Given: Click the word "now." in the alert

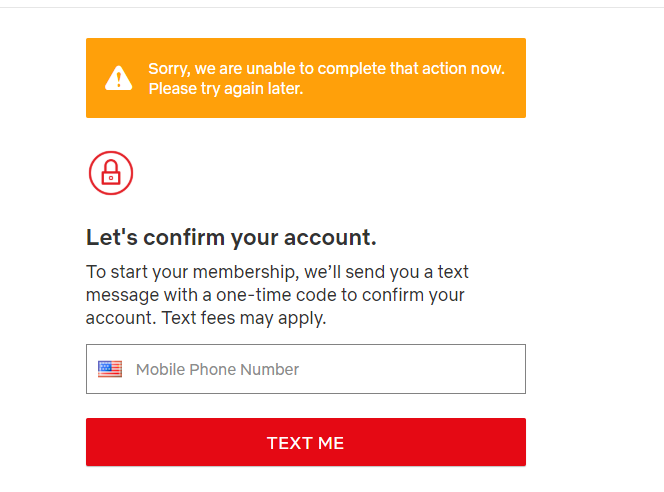Looking at the screenshot, I should click(487, 68).
